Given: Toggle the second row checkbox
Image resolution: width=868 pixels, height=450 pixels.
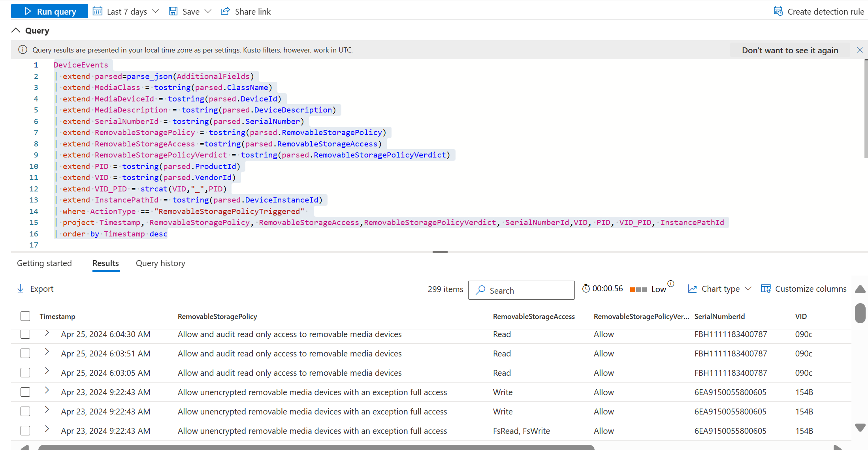Looking at the screenshot, I should pos(24,353).
